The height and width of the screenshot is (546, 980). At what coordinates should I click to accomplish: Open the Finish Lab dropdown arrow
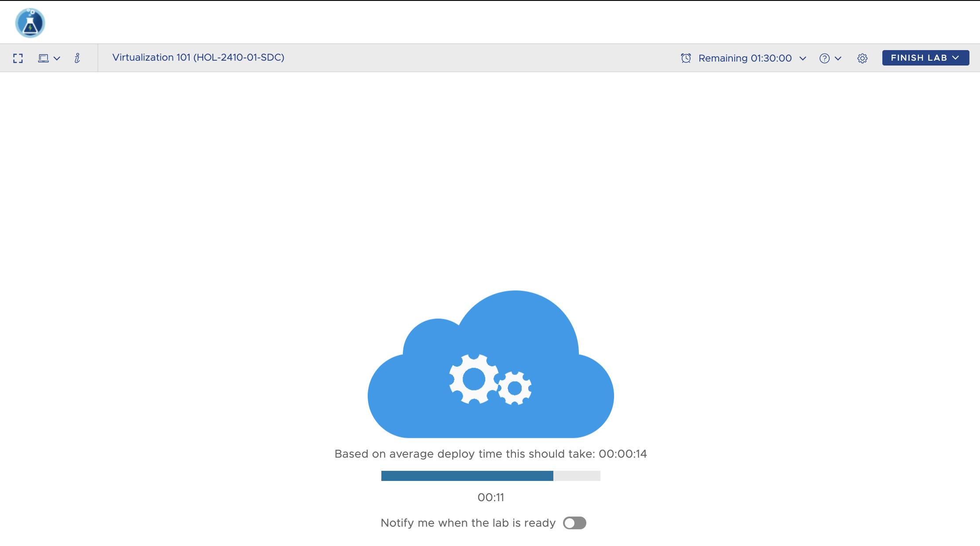955,58
